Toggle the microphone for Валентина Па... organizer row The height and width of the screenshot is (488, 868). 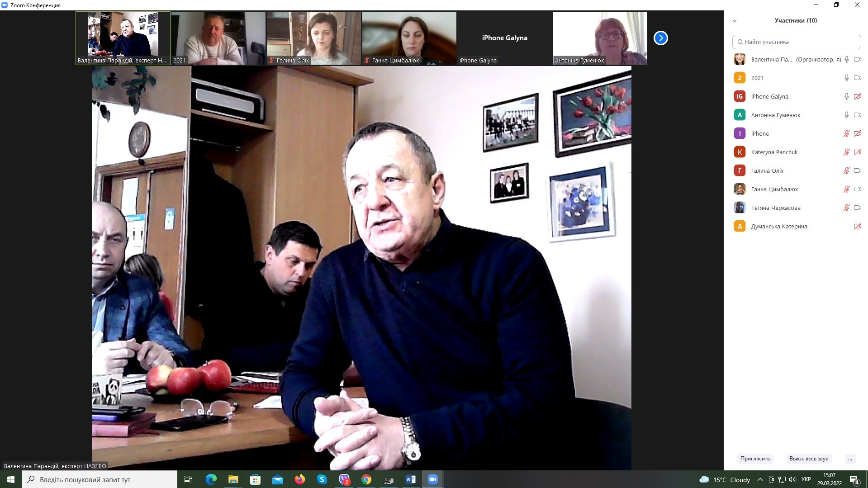pos(847,59)
